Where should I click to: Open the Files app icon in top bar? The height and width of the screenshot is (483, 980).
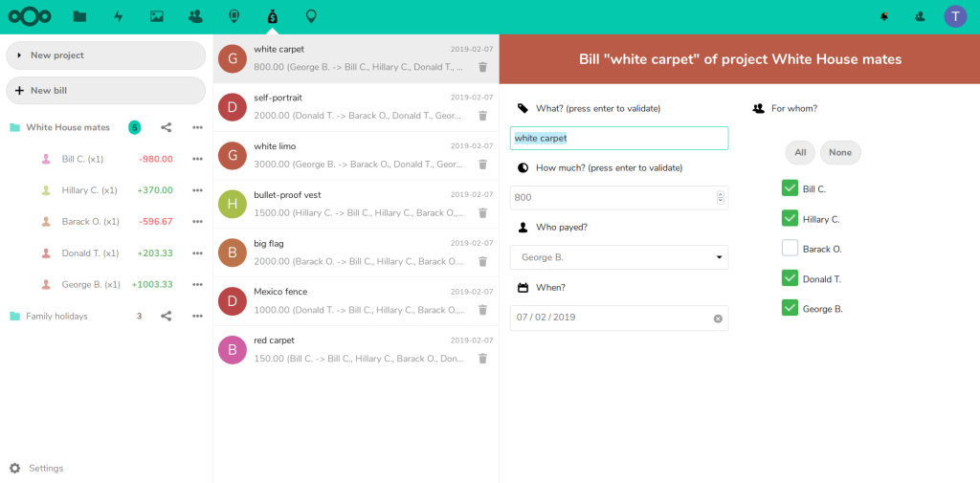coord(79,16)
